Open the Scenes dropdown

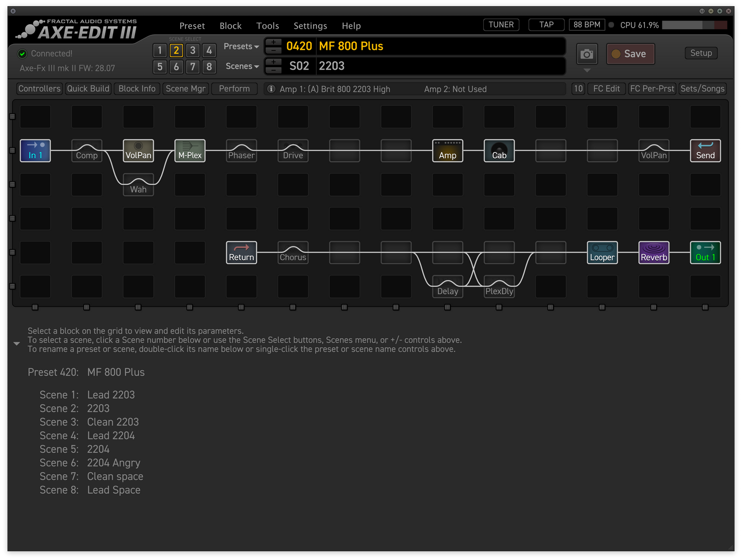tap(242, 66)
